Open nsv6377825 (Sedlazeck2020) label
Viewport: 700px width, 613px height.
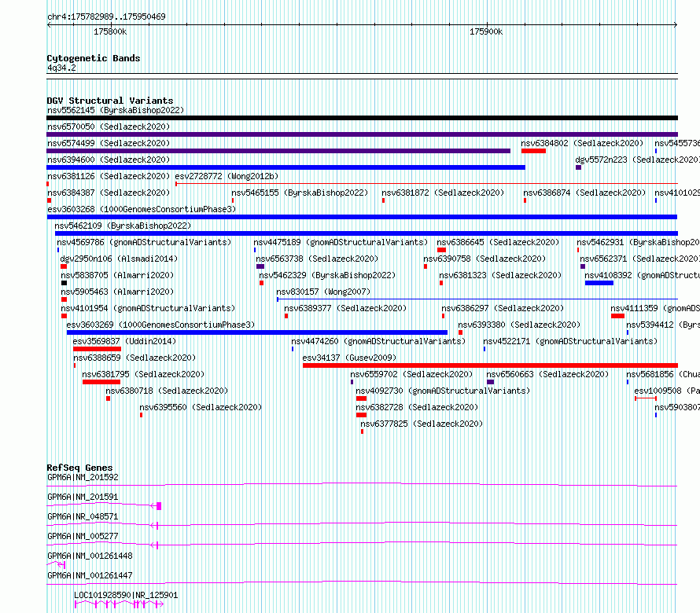pyautogui.click(x=422, y=424)
